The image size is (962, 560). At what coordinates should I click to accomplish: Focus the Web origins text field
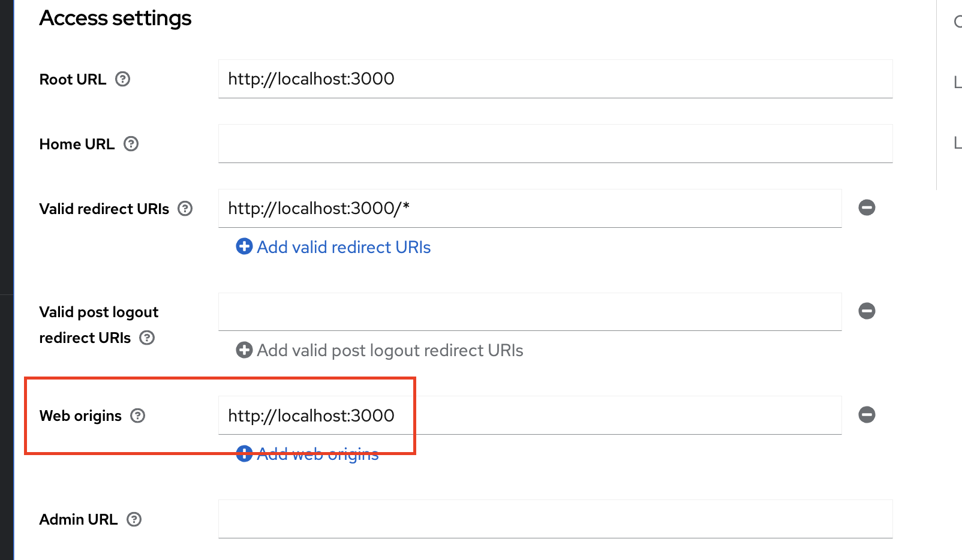click(x=530, y=415)
